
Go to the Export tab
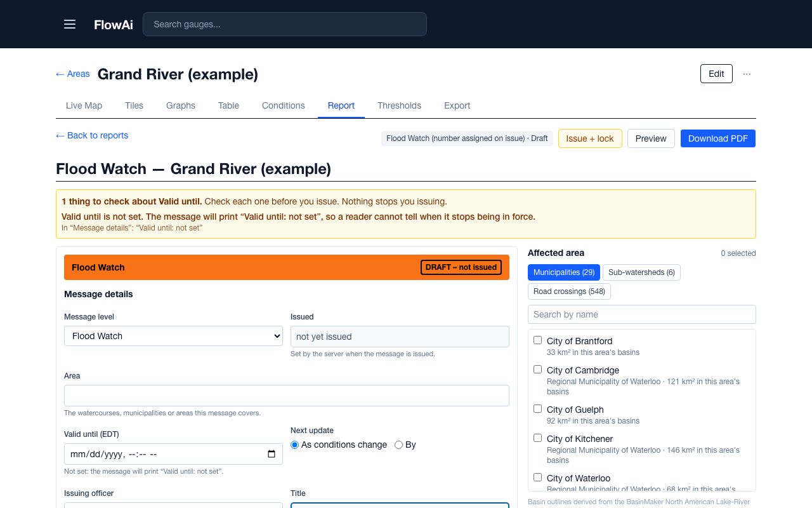click(457, 105)
